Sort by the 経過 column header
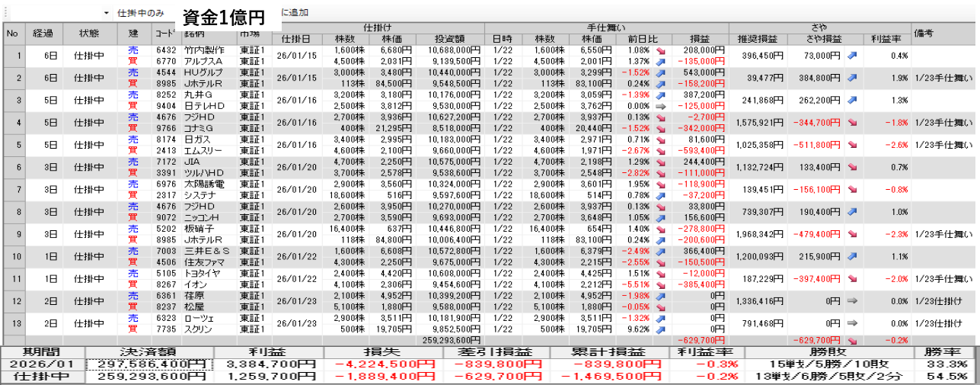The image size is (980, 385). point(43,34)
